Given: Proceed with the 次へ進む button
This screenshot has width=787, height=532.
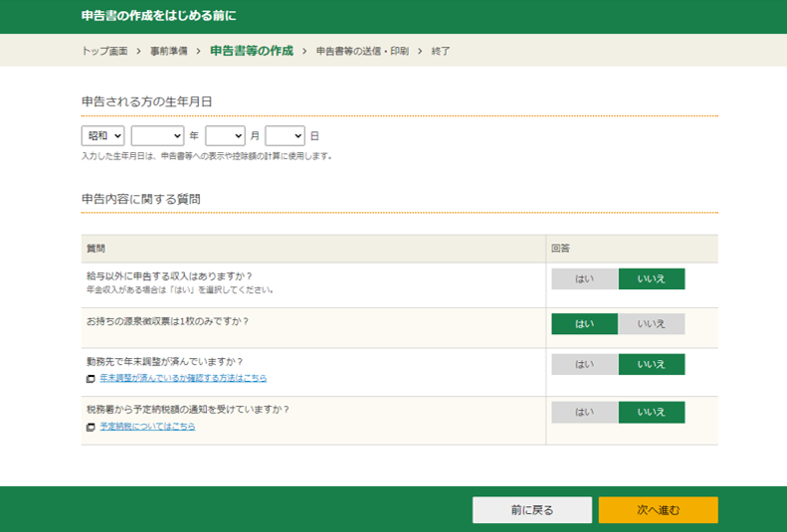Looking at the screenshot, I should coord(658,510).
